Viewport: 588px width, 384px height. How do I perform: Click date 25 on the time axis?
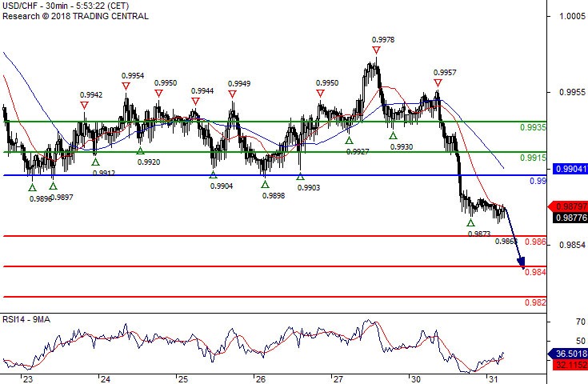point(182,379)
